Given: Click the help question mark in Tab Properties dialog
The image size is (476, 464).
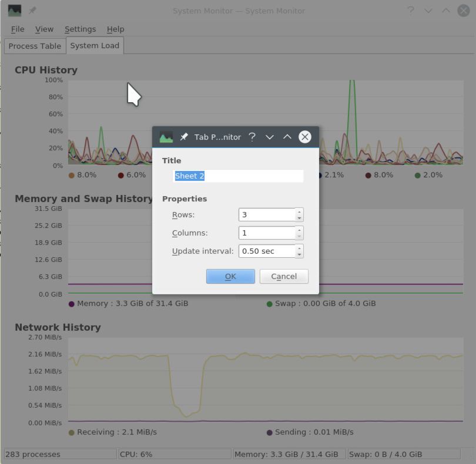Looking at the screenshot, I should [x=252, y=137].
